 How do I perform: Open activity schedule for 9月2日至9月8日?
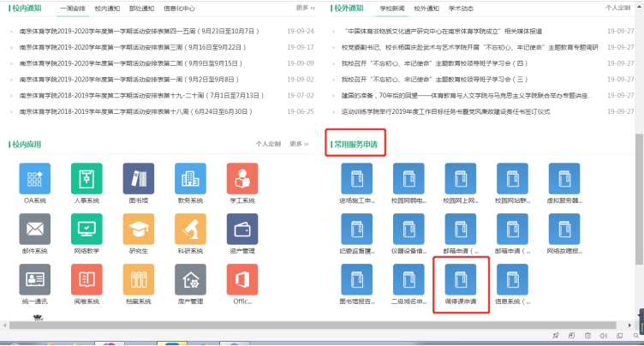click(129, 80)
